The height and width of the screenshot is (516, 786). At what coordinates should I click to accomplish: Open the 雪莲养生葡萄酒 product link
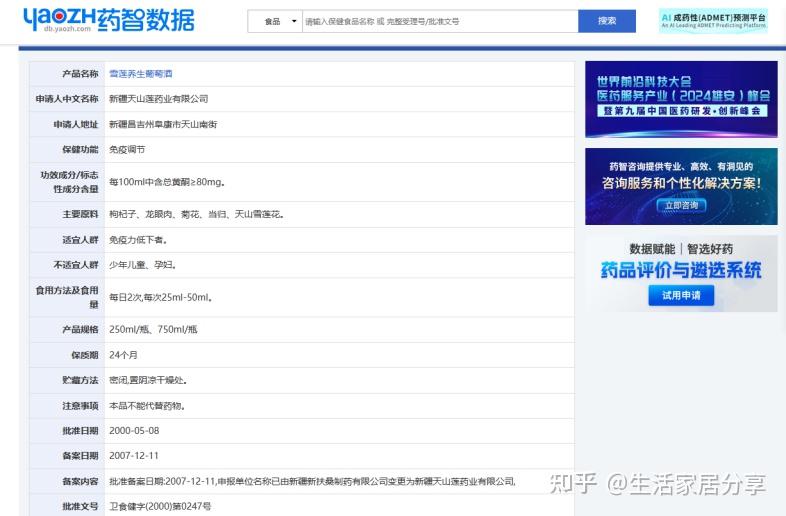(x=141, y=74)
